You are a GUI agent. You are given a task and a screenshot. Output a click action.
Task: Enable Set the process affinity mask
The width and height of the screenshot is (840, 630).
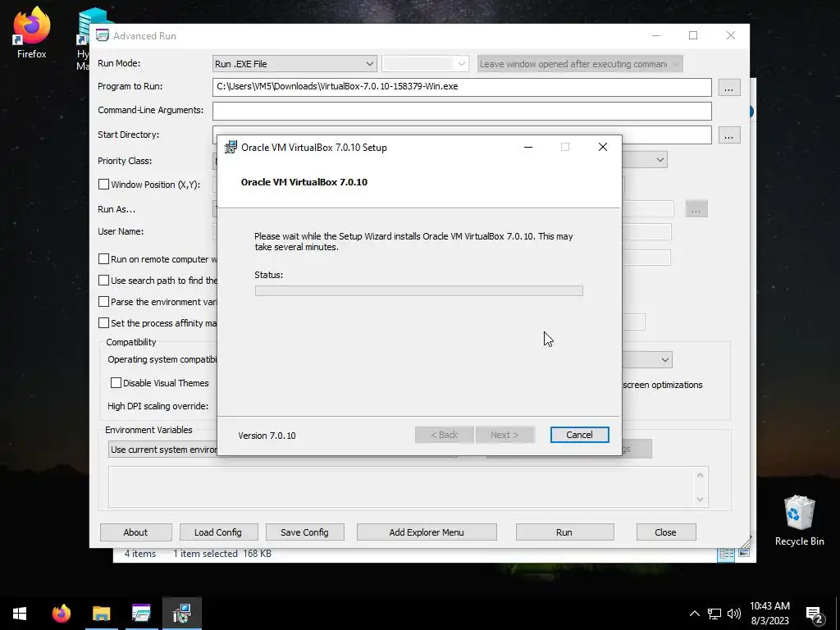tap(104, 323)
